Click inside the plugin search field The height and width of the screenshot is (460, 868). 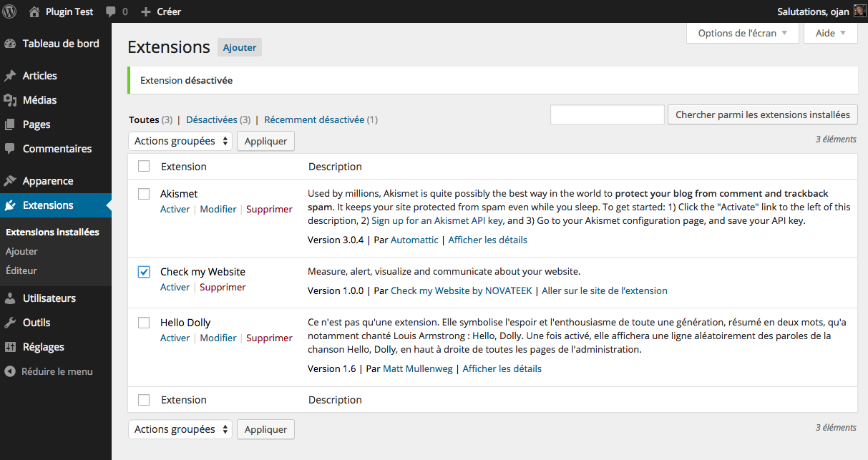click(x=607, y=114)
